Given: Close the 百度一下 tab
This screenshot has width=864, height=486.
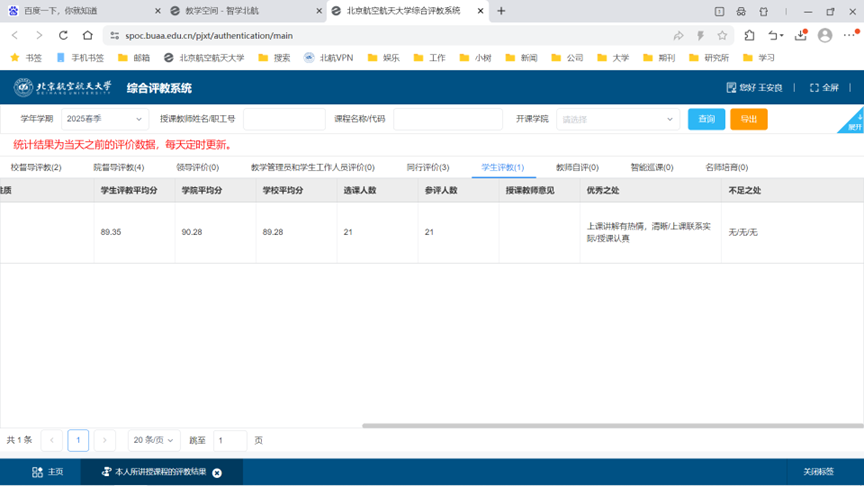Looking at the screenshot, I should pyautogui.click(x=158, y=11).
